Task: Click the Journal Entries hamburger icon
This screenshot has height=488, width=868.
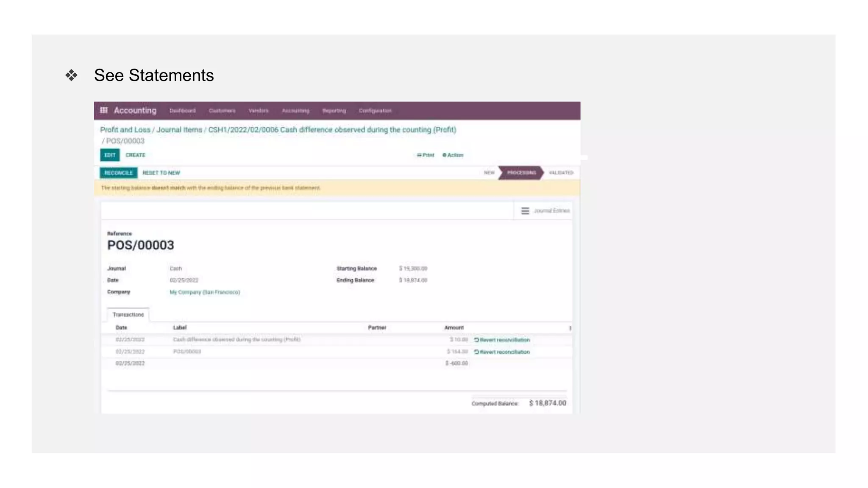Action: 525,211
